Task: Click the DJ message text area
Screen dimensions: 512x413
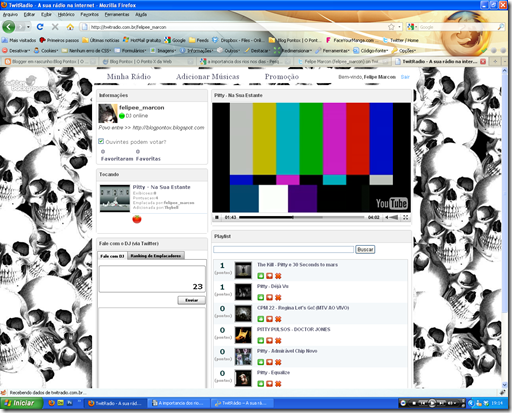Action: point(152,279)
